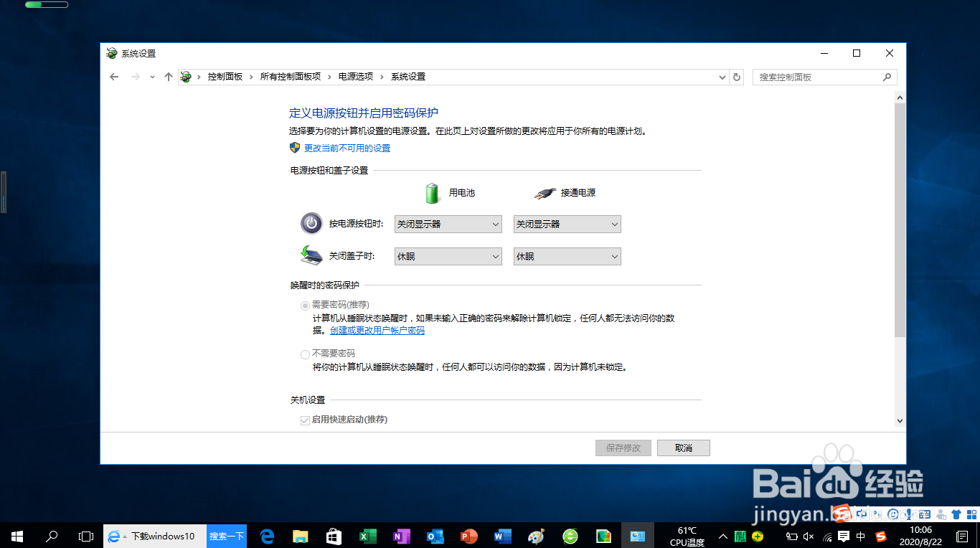
Task: Open the green 360 browser on the taskbar
Action: pos(570,536)
